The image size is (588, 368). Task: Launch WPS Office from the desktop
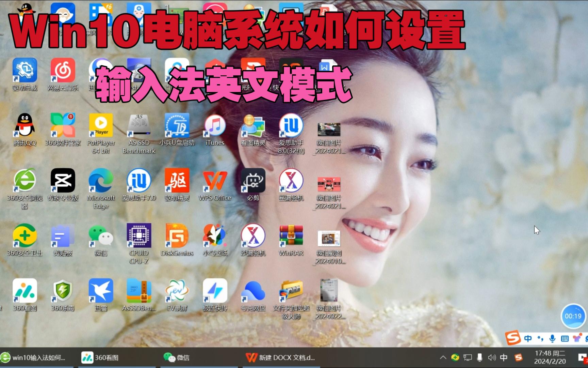click(x=215, y=185)
